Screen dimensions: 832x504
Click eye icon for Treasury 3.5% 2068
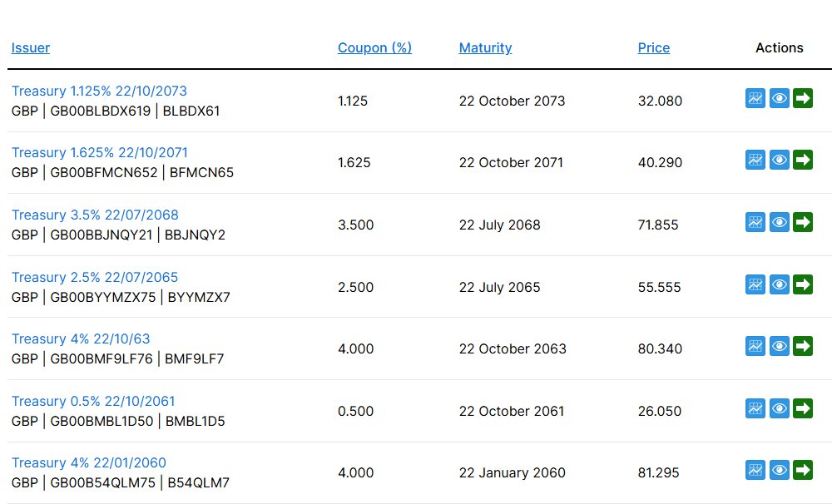[779, 222]
